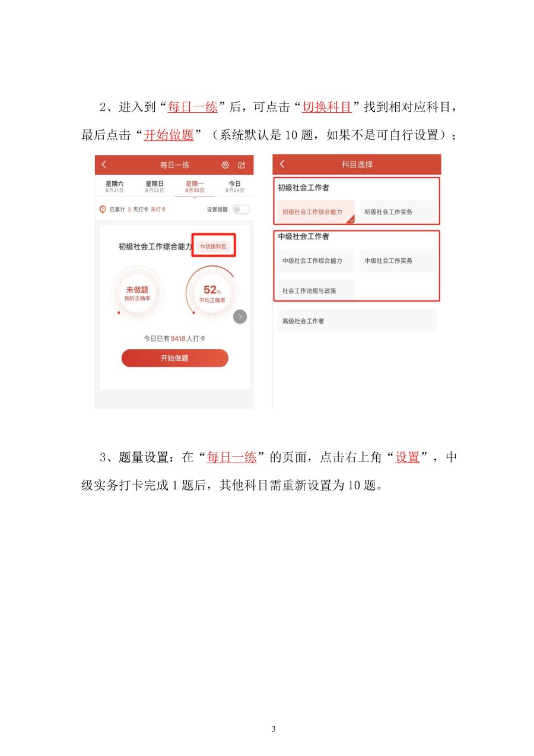
Task: Select 社会工作法规与政策 subject option
Action: click(x=316, y=290)
